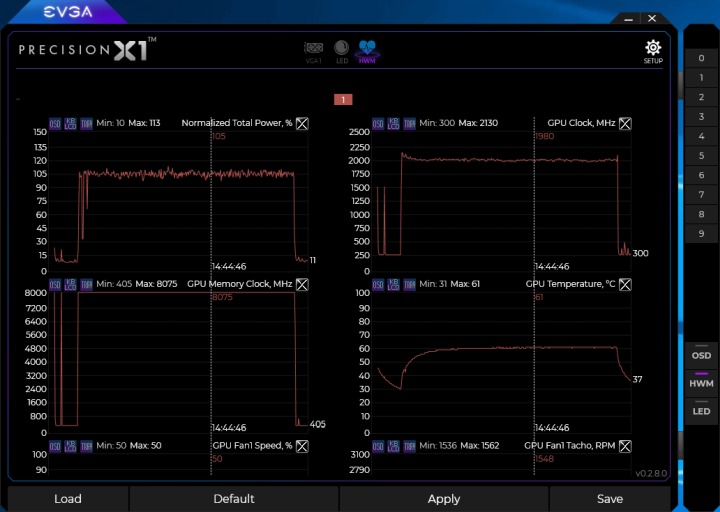Toggle KB LCD for GPU Memory Clock
The width and height of the screenshot is (720, 512).
tap(70, 285)
